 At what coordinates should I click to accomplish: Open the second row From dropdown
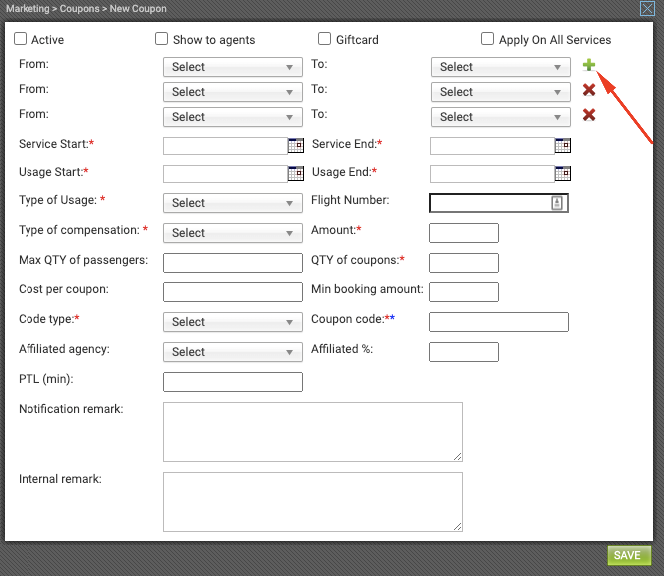pyautogui.click(x=233, y=92)
